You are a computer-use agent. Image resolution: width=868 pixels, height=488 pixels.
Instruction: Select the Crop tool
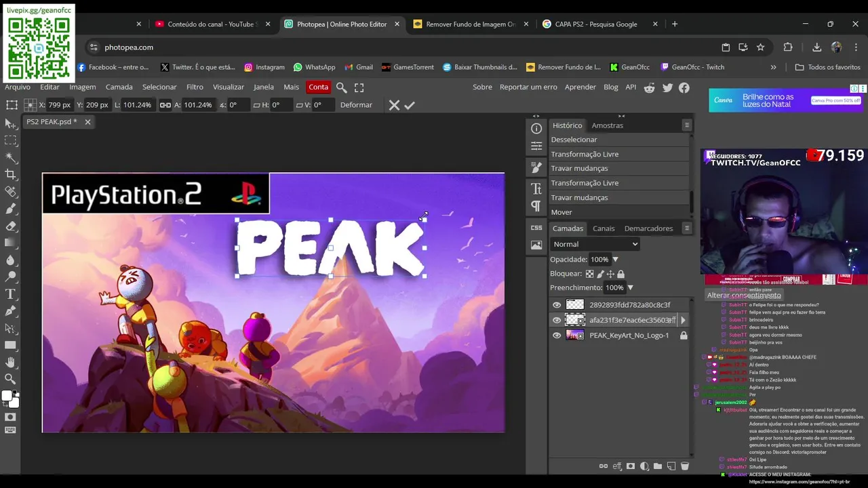[x=11, y=174]
